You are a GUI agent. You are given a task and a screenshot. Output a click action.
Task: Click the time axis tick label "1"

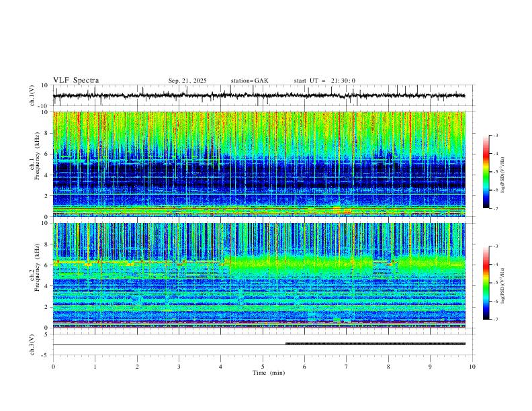point(95,367)
